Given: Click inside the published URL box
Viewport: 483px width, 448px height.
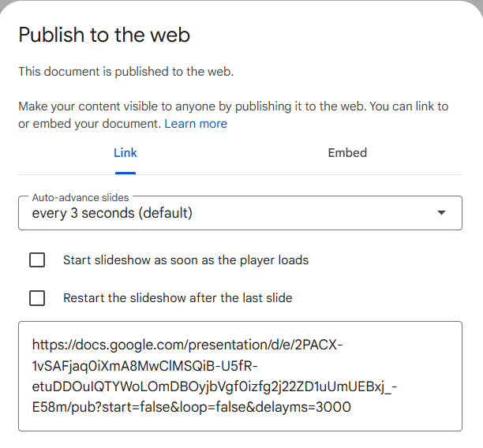Looking at the screenshot, I should (x=240, y=376).
